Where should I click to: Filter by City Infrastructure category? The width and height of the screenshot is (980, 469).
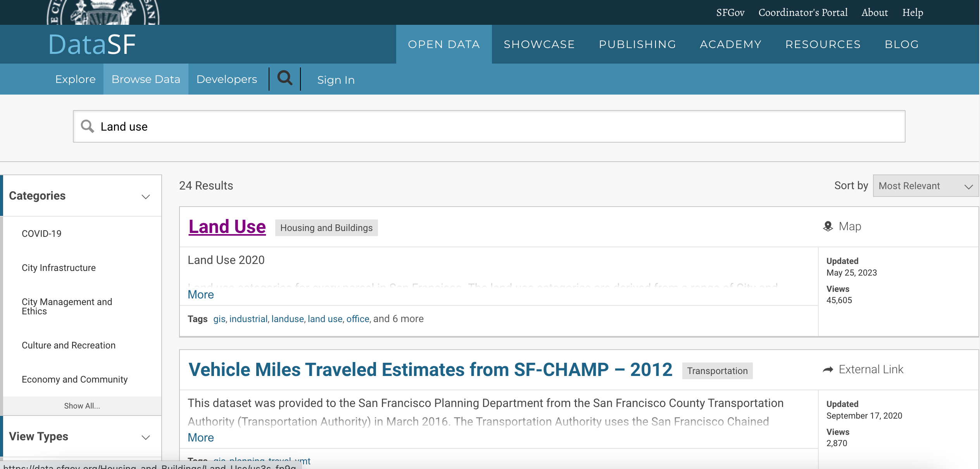point(59,268)
